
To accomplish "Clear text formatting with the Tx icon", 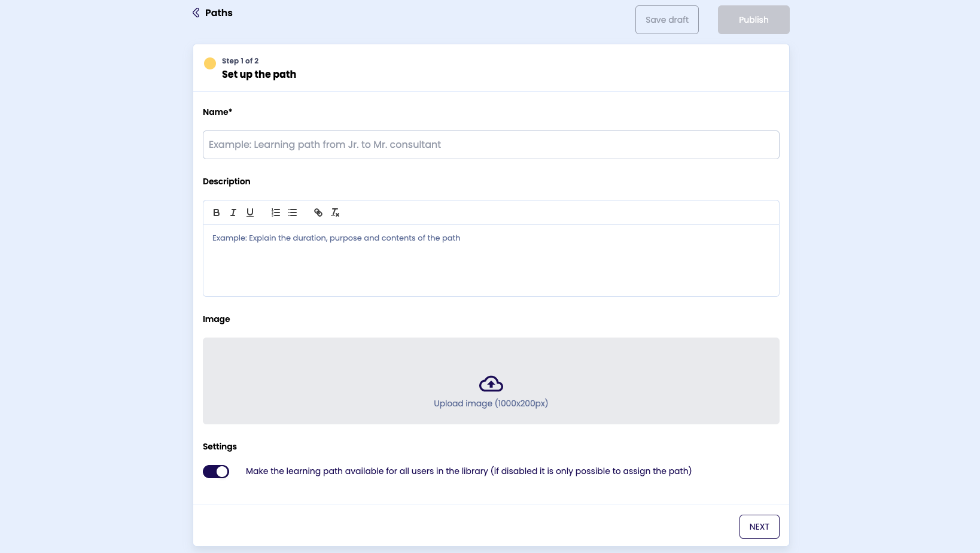I will pos(335,212).
